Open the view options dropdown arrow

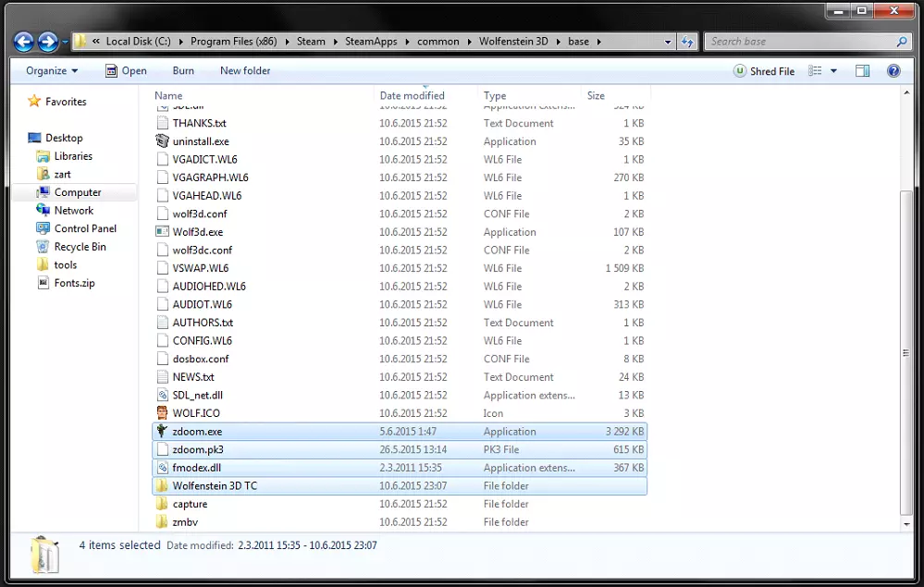tap(834, 71)
